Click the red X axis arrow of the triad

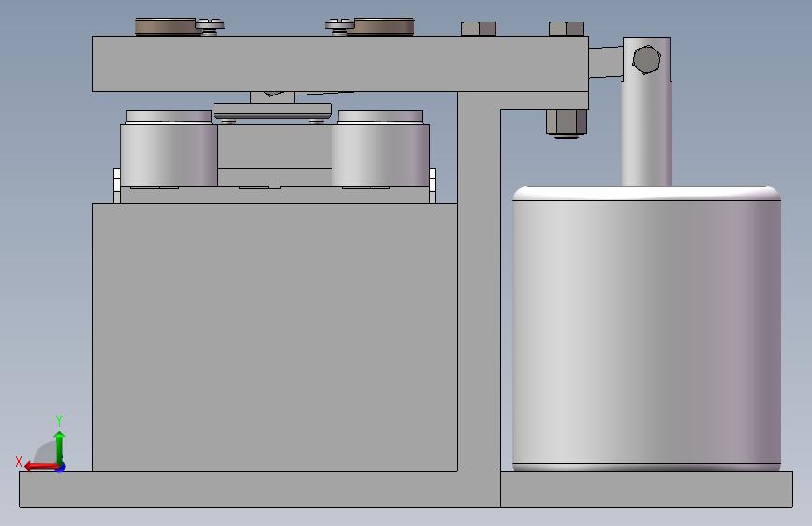coord(40,467)
